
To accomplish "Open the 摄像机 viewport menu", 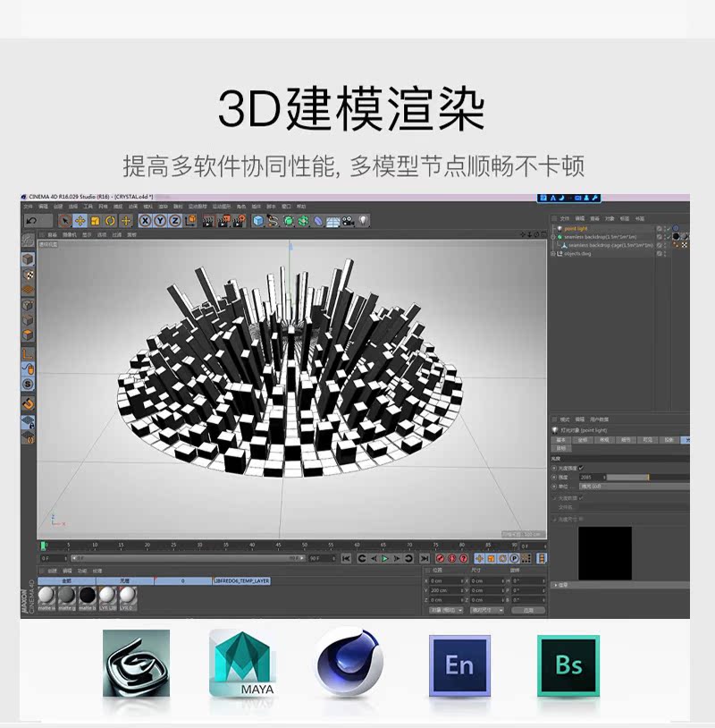I will pyautogui.click(x=70, y=235).
